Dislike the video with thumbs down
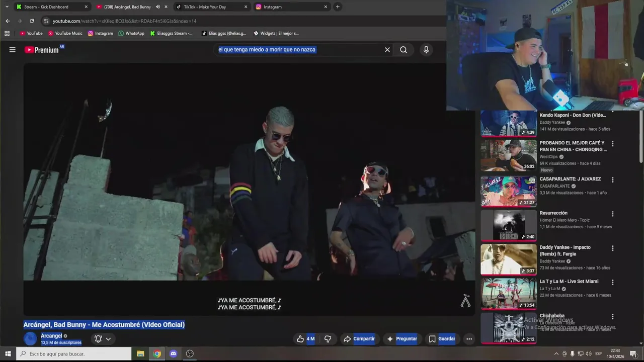 click(328, 339)
